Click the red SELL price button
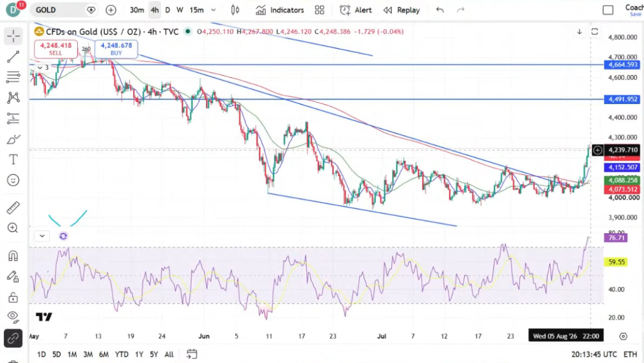Image resolution: width=644 pixels, height=363 pixels. (x=56, y=49)
